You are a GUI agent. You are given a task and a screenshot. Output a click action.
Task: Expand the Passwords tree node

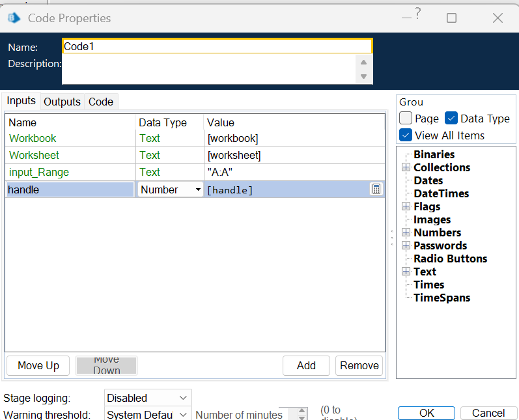click(406, 245)
